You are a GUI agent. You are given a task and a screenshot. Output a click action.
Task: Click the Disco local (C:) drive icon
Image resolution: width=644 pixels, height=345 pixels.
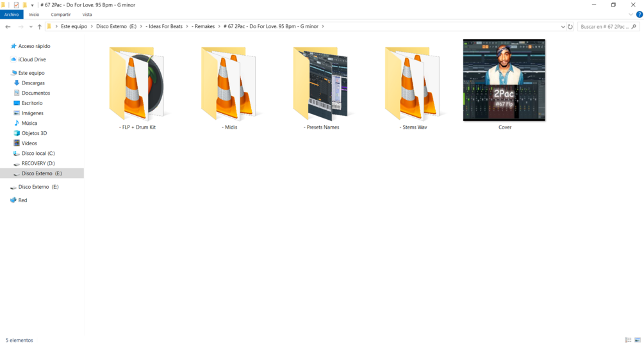17,154
